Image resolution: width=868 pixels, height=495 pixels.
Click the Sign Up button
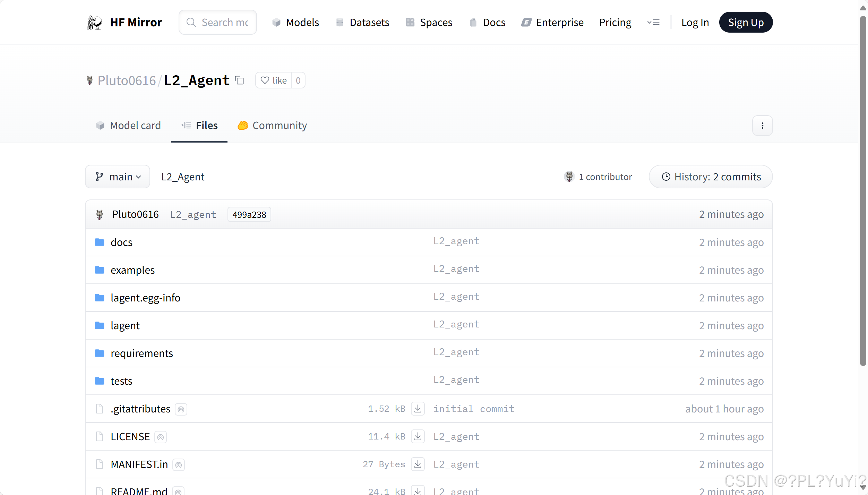pyautogui.click(x=746, y=22)
